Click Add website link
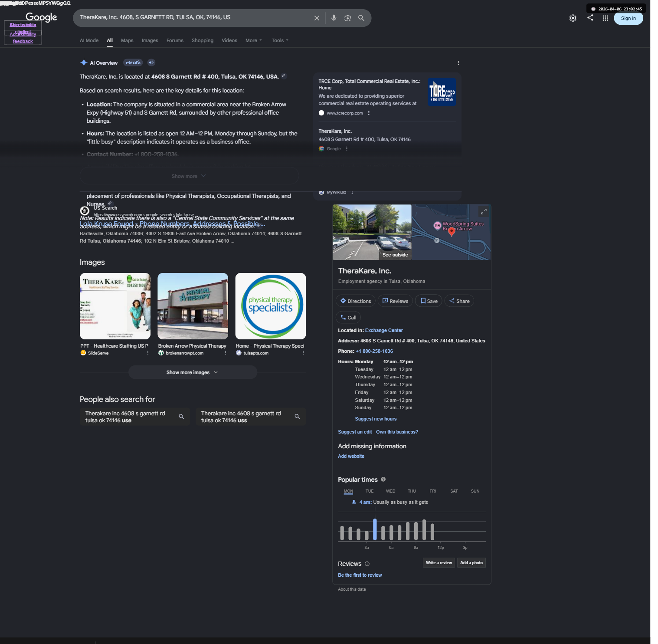The image size is (658, 644). tap(351, 457)
